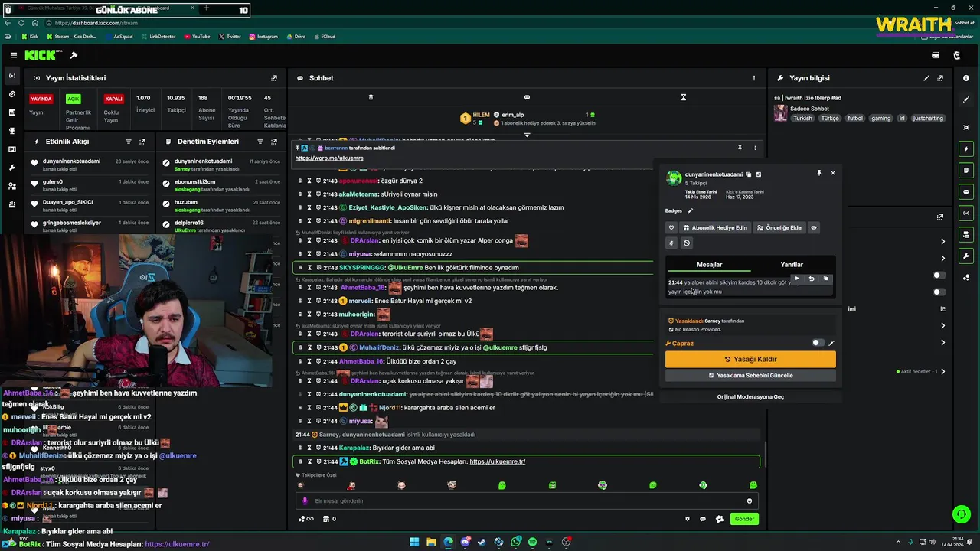
Task: Pop out the Yayın bilgisi panel
Action: pos(940,78)
